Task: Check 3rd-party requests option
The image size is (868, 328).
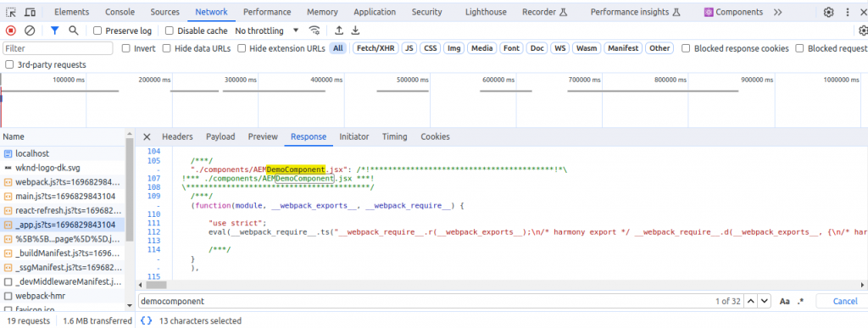Action: [8, 64]
